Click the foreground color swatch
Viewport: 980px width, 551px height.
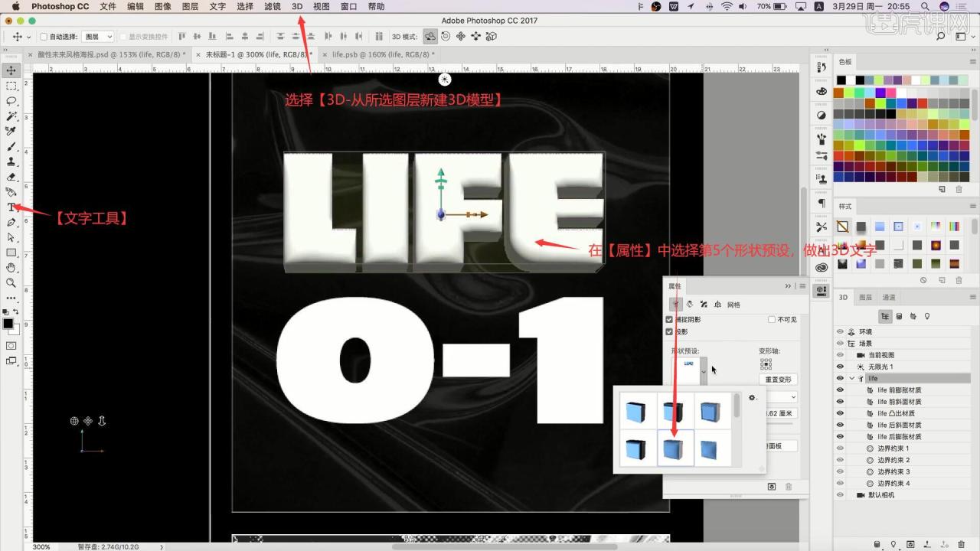pyautogui.click(x=8, y=324)
